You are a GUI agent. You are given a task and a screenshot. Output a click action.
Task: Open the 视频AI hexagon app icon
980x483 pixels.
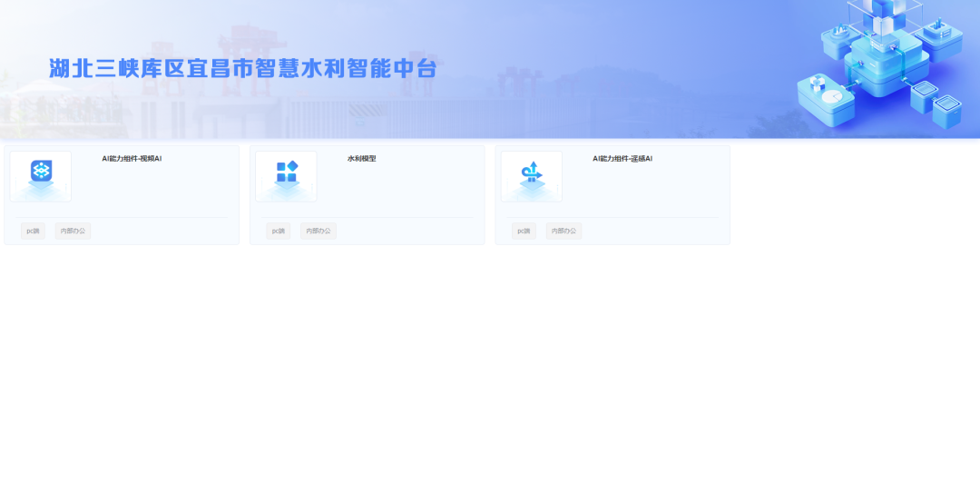[x=41, y=172]
